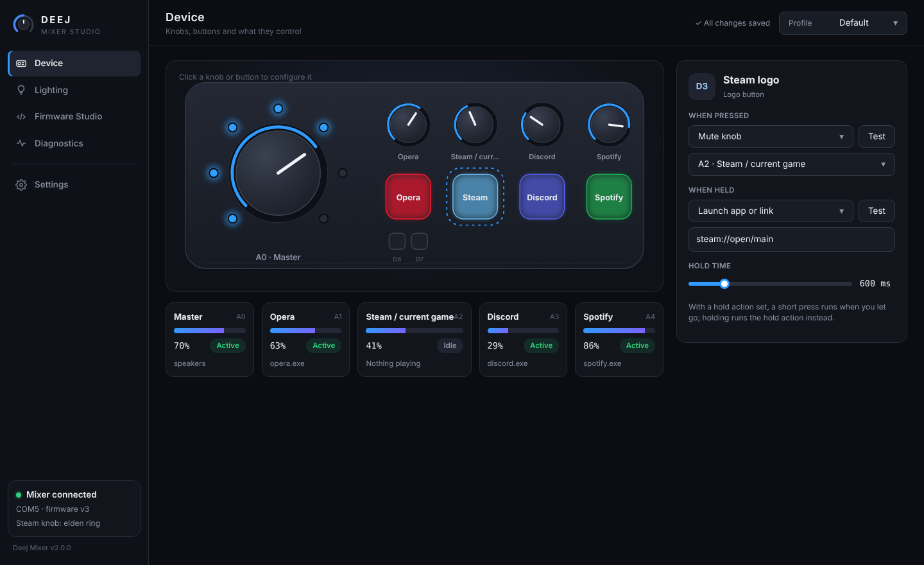The height and width of the screenshot is (565, 924).
Task: Configure the purple Discord logo button
Action: click(x=542, y=197)
